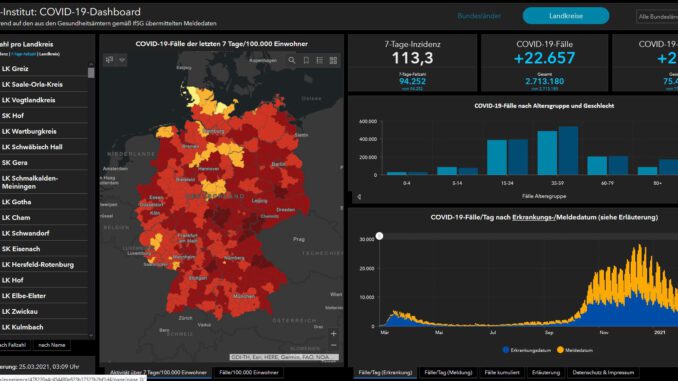678x381 pixels.
Task: Expand the selection tool dropdown arrow
Action: [122, 60]
